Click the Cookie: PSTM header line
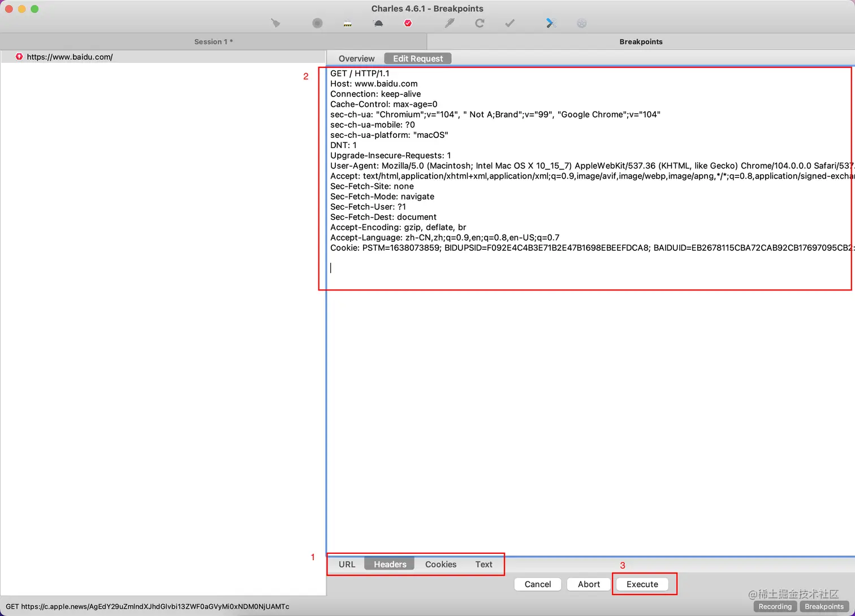 (x=591, y=248)
